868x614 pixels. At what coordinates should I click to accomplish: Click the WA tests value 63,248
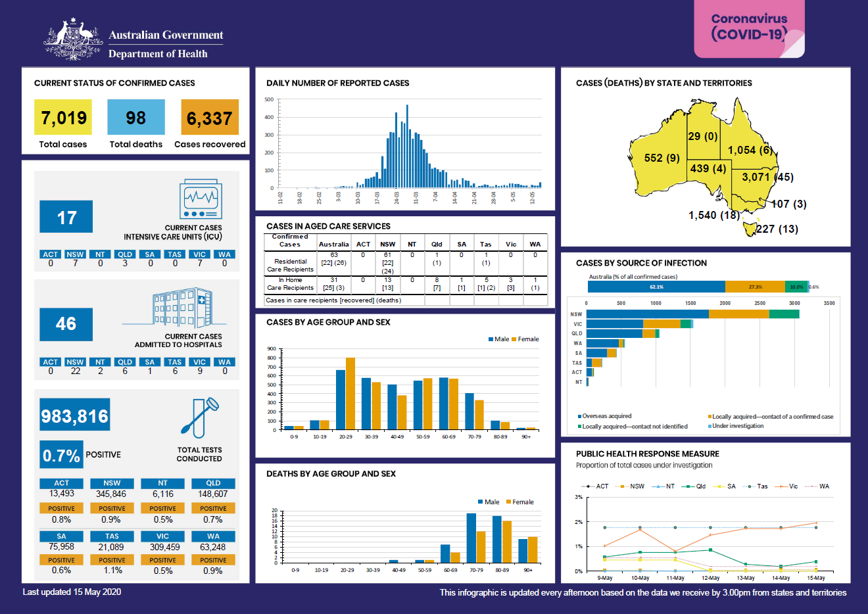point(212,546)
